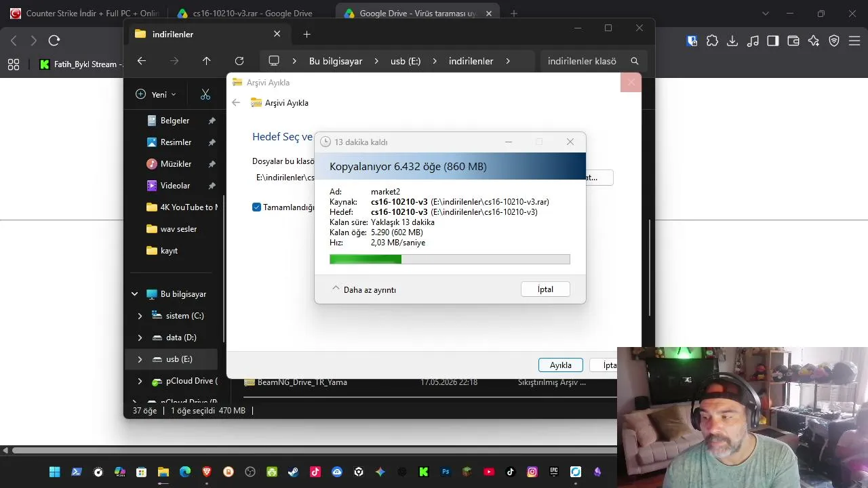The height and width of the screenshot is (488, 868).
Task: Click the Bitwarden extension icon in browser toolbar
Action: coord(692,41)
